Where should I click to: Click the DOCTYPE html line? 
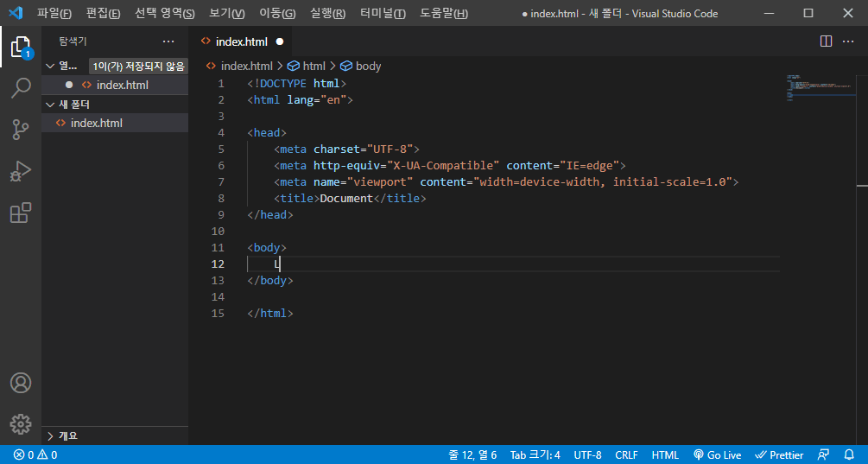297,84
